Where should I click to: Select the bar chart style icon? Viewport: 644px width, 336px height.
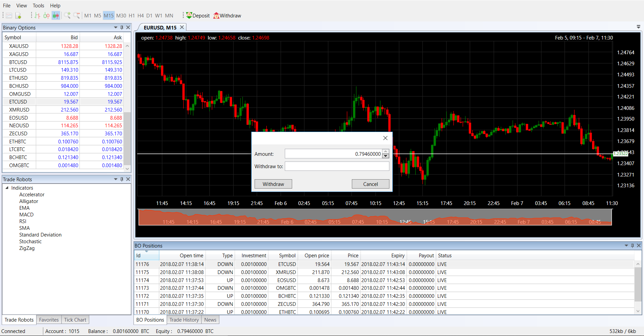37,16
